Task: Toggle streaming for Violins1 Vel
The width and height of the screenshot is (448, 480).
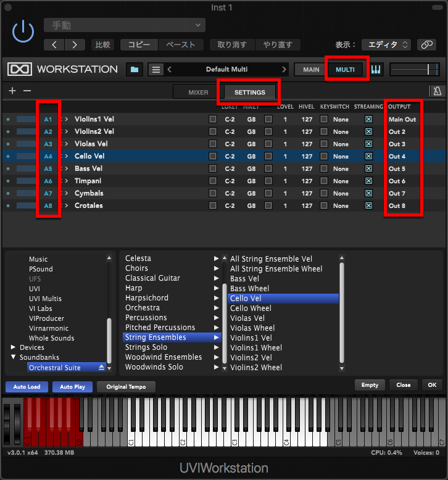Action: click(x=368, y=119)
